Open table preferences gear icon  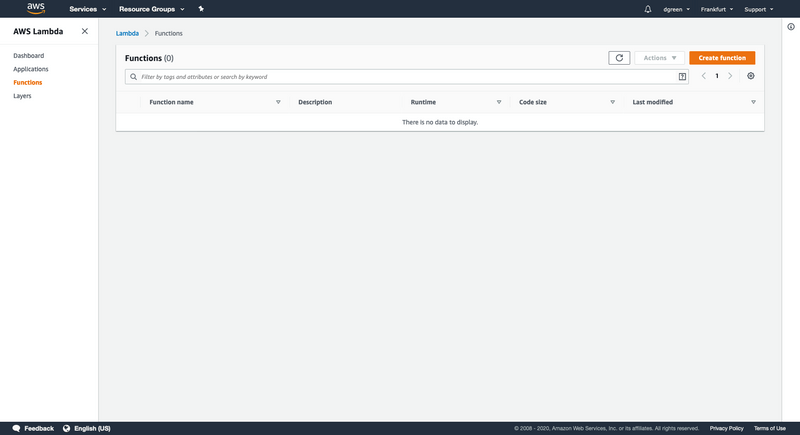[x=751, y=76]
